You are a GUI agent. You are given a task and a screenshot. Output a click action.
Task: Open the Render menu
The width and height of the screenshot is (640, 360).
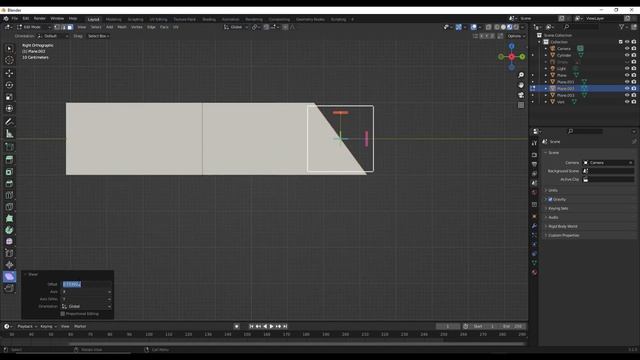tap(40, 19)
